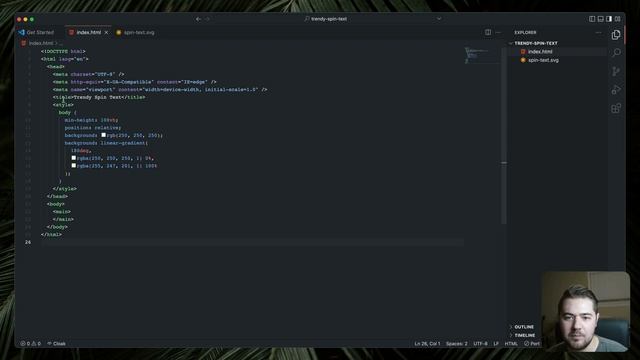Click index.html in the breadcrumb
Viewport: 640px width, 360px height.
pyautogui.click(x=41, y=43)
